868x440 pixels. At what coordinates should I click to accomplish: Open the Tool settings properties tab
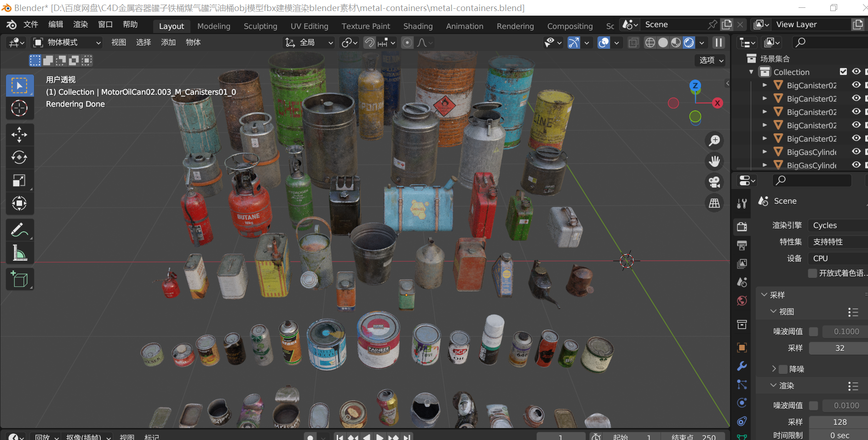click(742, 203)
